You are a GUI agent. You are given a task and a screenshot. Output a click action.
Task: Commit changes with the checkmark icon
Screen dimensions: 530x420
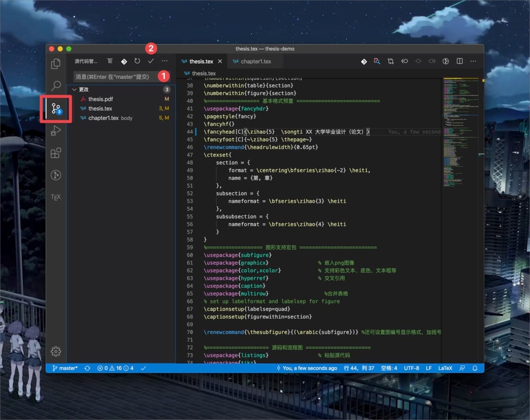pyautogui.click(x=151, y=61)
